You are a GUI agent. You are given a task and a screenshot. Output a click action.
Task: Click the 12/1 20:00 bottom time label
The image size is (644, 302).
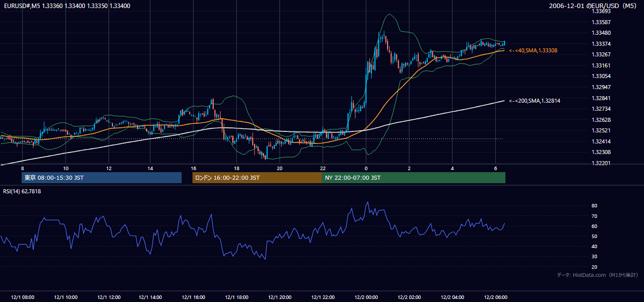pyautogui.click(x=280, y=297)
